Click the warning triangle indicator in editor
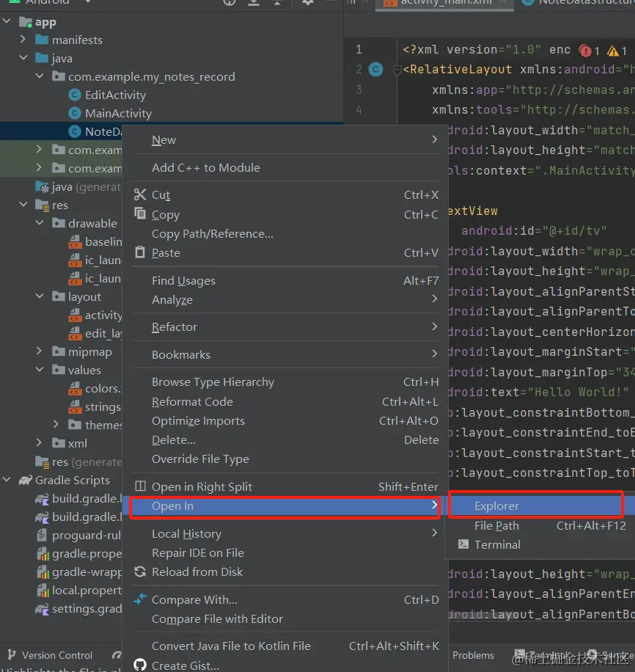The image size is (635, 672). point(613,51)
